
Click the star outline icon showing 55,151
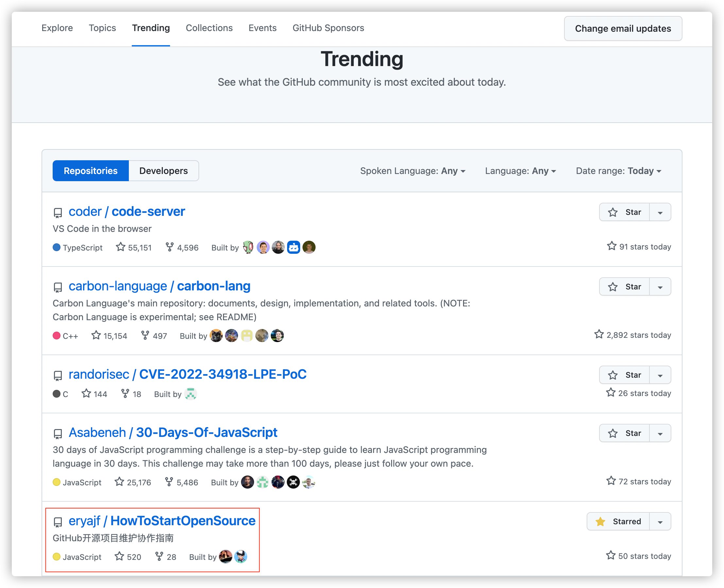point(120,247)
